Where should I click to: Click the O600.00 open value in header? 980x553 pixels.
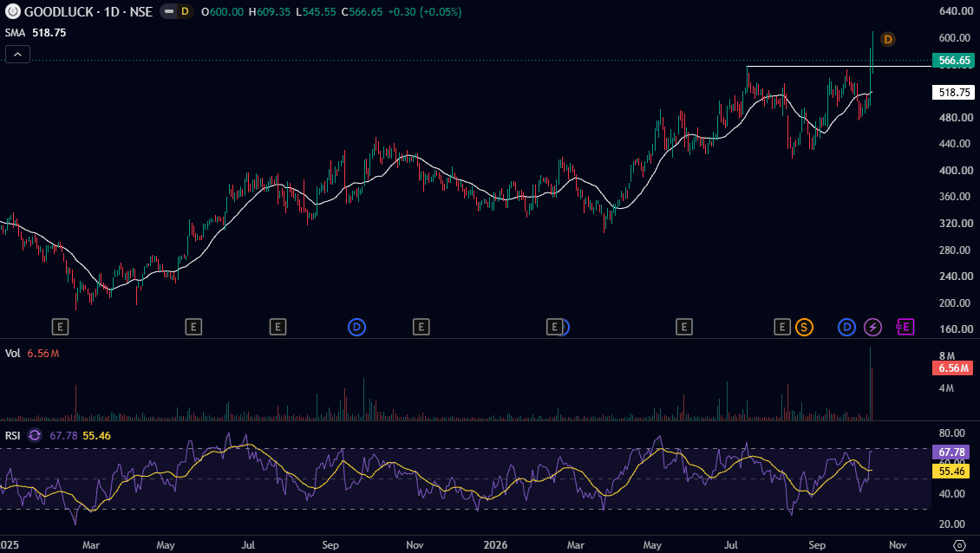[x=222, y=12]
